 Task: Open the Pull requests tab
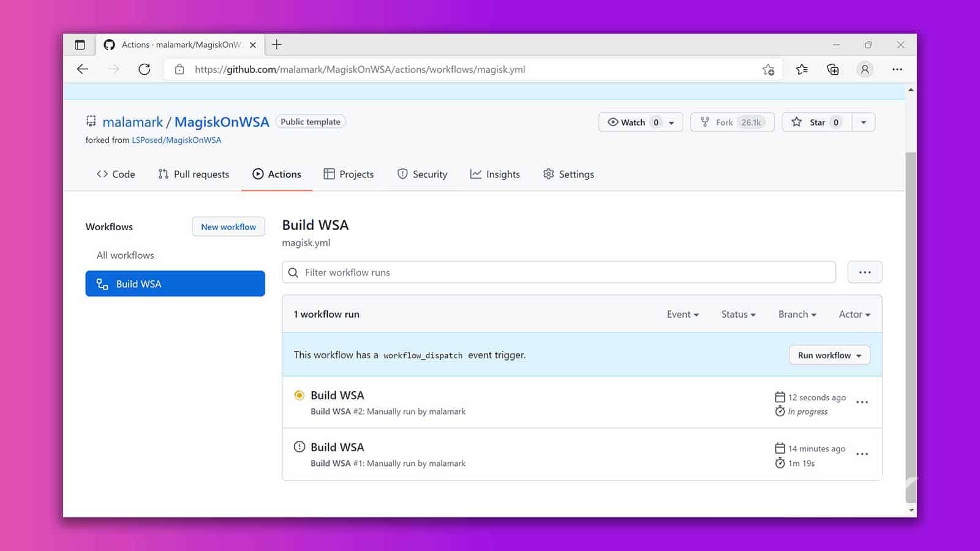tap(194, 174)
